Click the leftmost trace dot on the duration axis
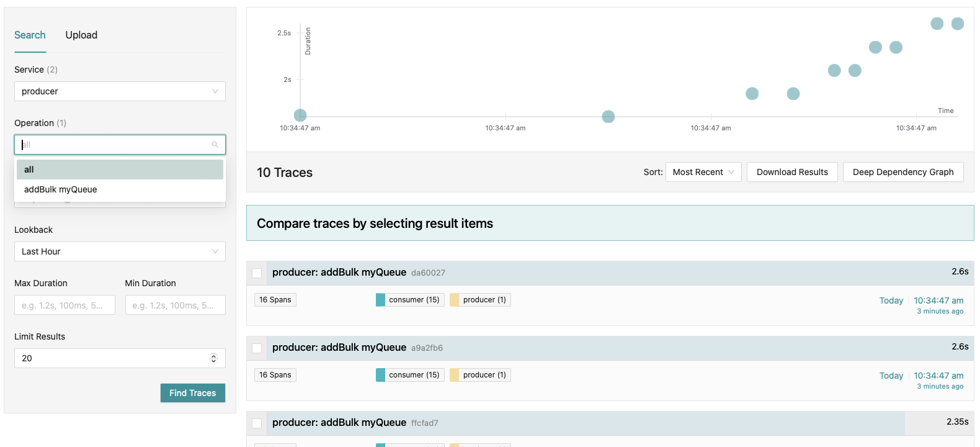980x447 pixels. coord(300,115)
